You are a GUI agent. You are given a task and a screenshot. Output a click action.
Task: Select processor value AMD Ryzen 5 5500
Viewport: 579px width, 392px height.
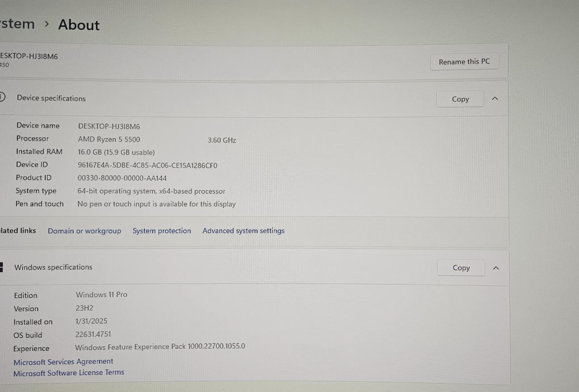(x=109, y=139)
